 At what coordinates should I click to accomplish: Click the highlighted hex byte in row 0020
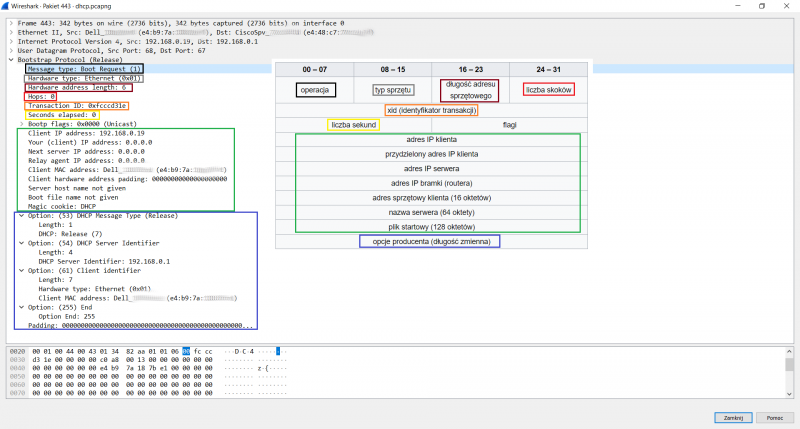click(x=186, y=352)
